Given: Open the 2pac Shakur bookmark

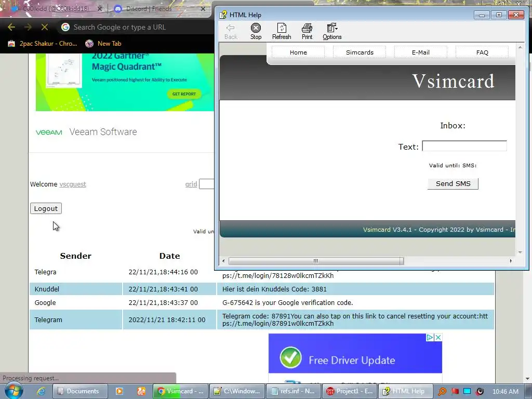Looking at the screenshot, I should point(43,44).
